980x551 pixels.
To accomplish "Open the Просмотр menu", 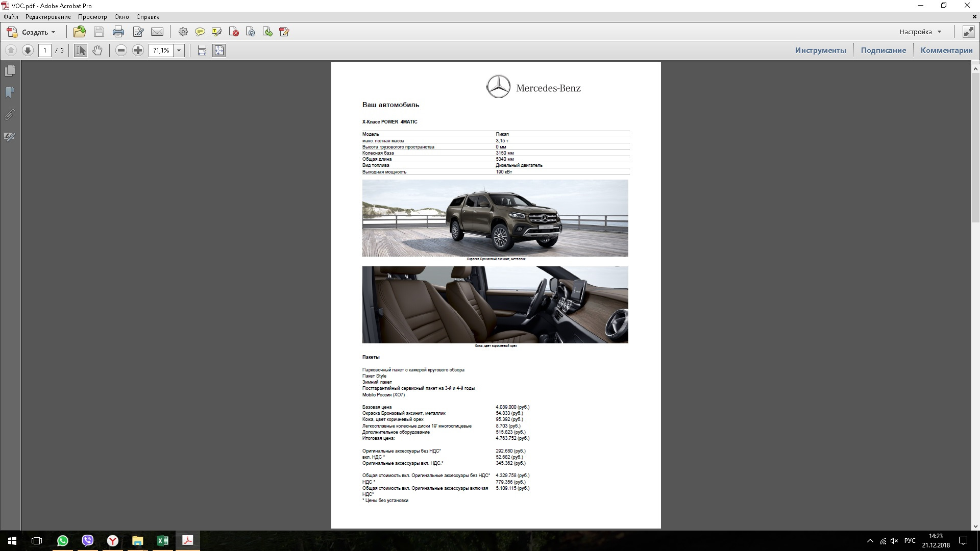I will [92, 17].
